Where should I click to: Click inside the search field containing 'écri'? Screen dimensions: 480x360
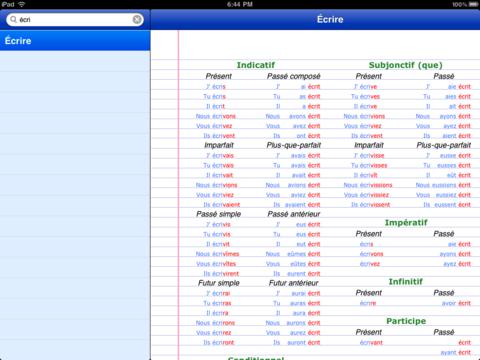75,20
